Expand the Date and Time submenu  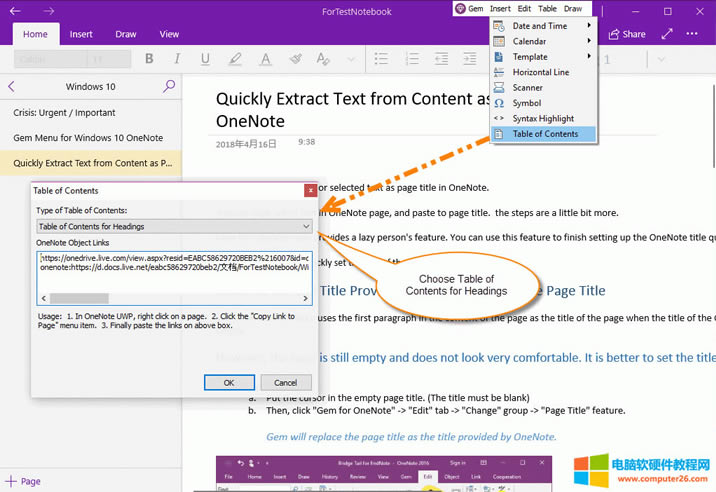click(589, 26)
